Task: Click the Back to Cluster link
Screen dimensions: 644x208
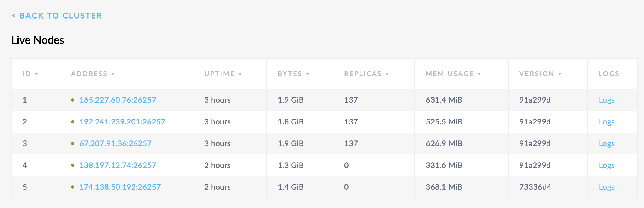Action: (57, 16)
